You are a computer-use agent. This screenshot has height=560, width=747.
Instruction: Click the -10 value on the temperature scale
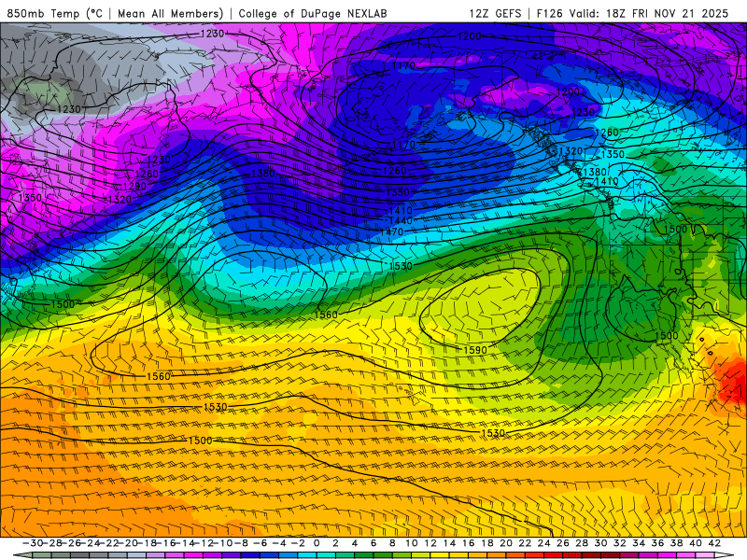pyautogui.click(x=222, y=543)
